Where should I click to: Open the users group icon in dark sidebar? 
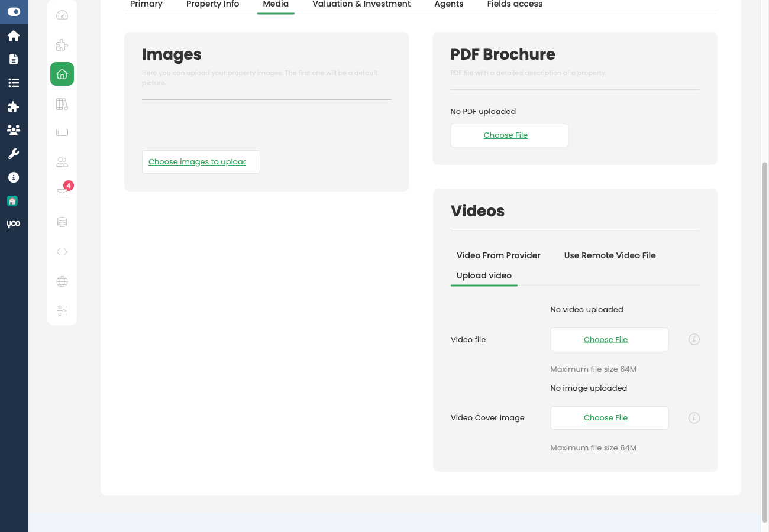pos(14,130)
